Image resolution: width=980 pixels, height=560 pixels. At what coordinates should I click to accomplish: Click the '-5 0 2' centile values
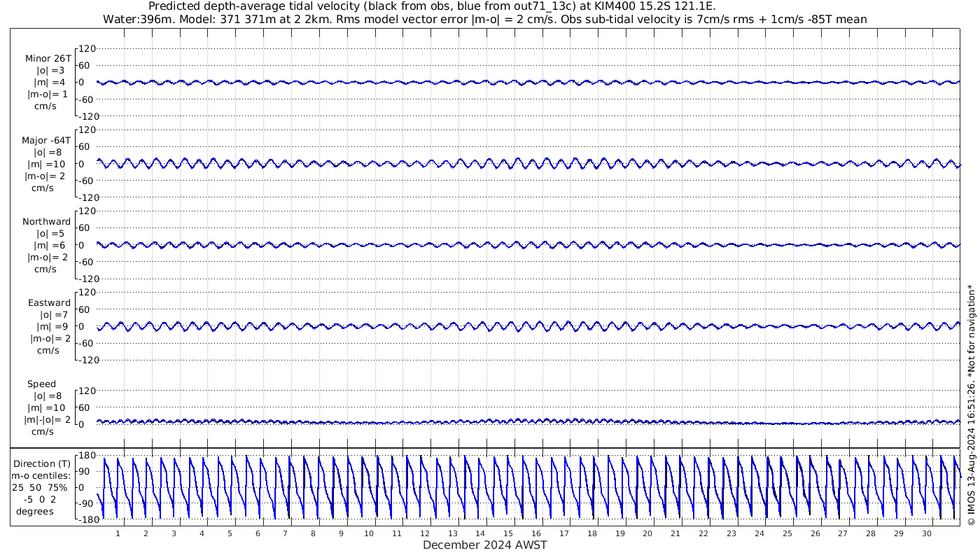39,499
